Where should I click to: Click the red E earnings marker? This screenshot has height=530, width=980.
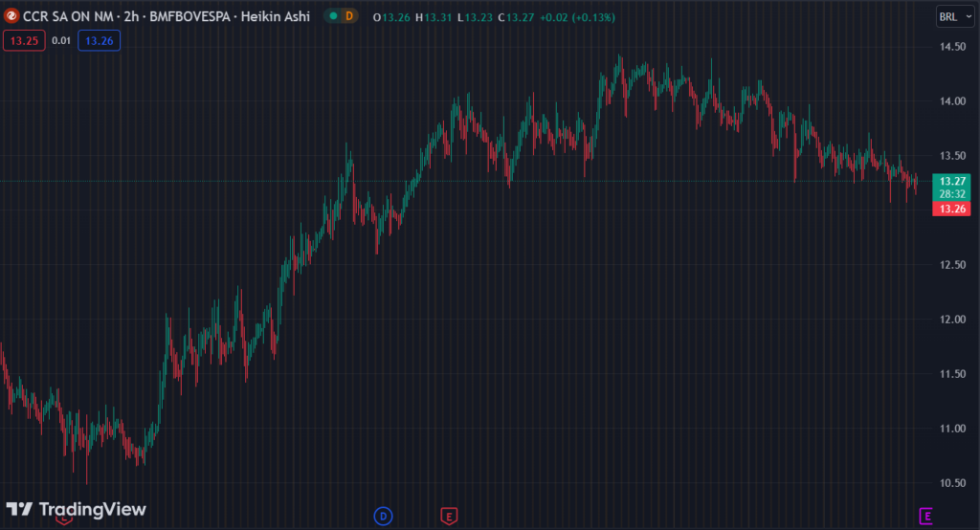coord(449,517)
